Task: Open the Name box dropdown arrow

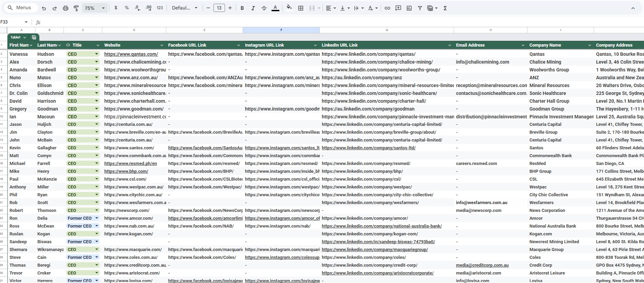Action: tap(26, 22)
